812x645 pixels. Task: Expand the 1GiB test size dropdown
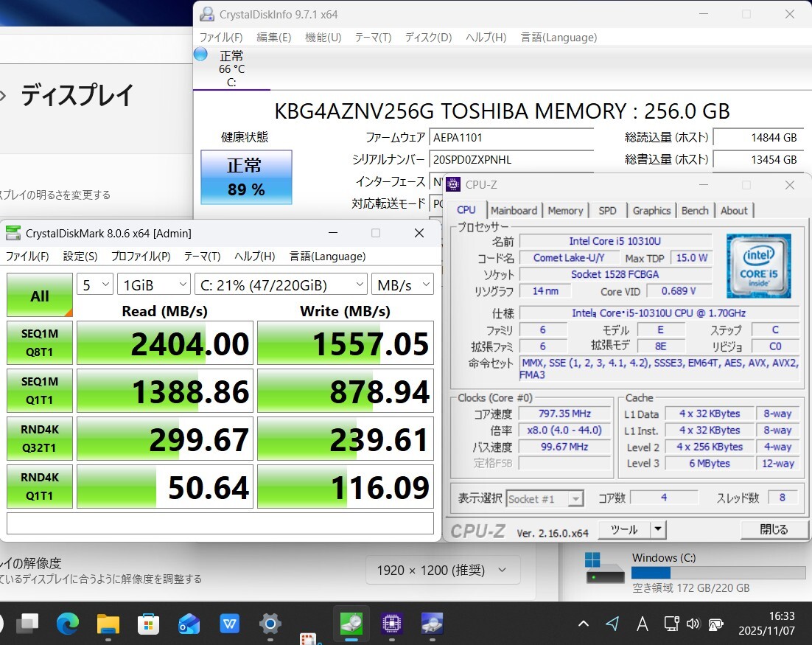click(x=155, y=285)
